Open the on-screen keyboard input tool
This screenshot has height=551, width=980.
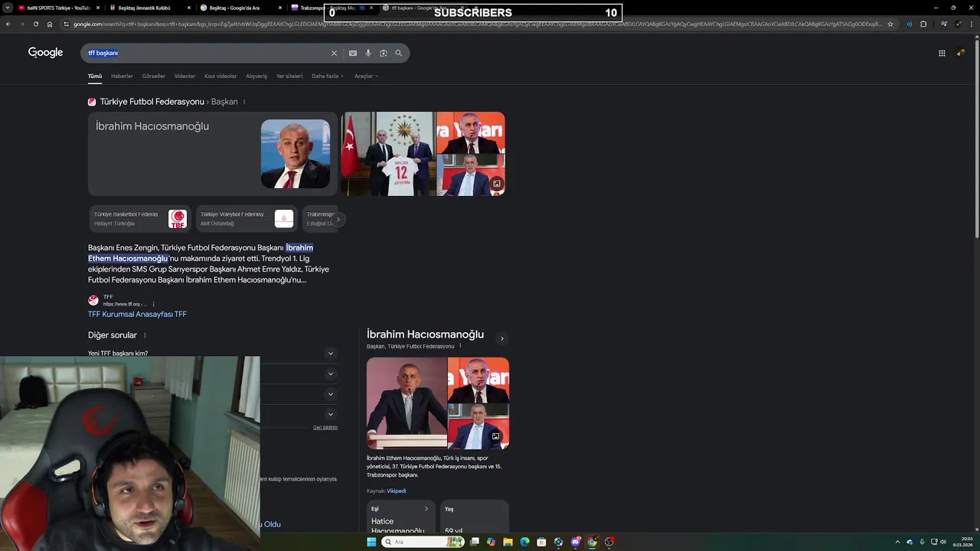pyautogui.click(x=352, y=53)
